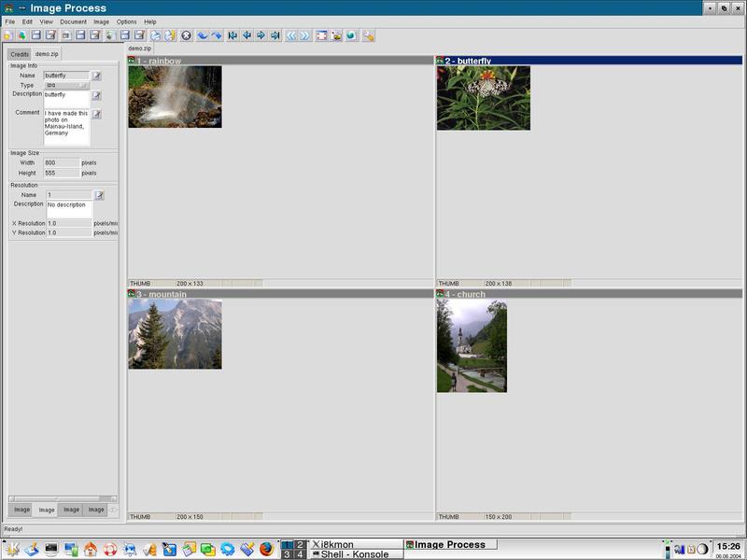
Task: Click the edit icon next to the Comment box
Action: 98,113
